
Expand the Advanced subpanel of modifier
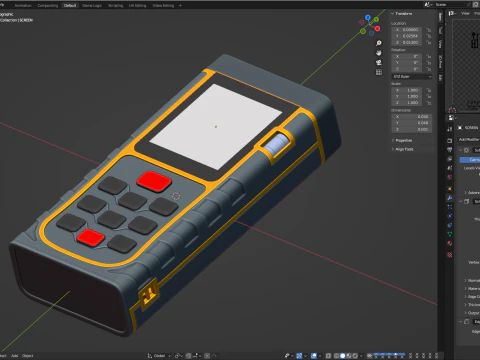tap(472, 193)
